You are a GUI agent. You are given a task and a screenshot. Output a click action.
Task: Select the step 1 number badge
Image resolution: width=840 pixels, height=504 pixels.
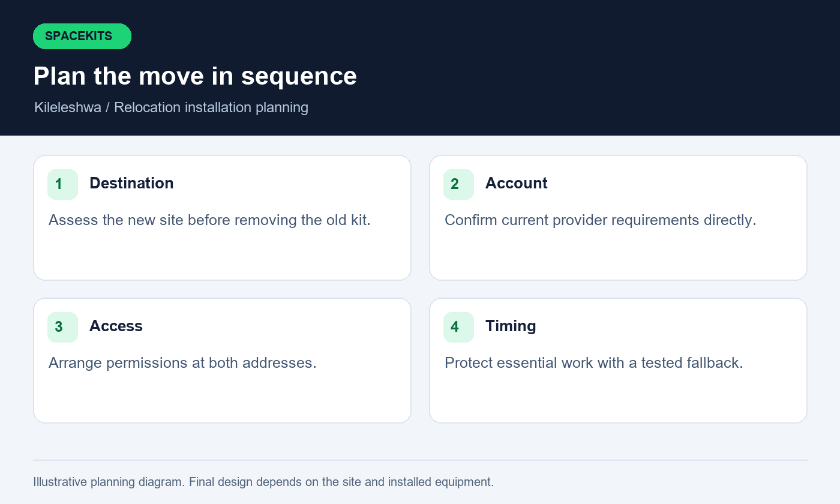point(62,184)
